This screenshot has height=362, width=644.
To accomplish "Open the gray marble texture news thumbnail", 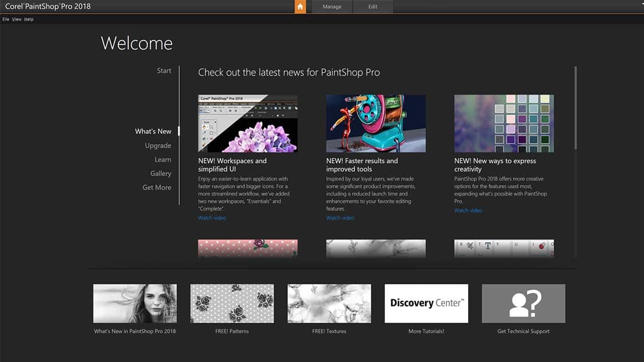I will coord(376,248).
